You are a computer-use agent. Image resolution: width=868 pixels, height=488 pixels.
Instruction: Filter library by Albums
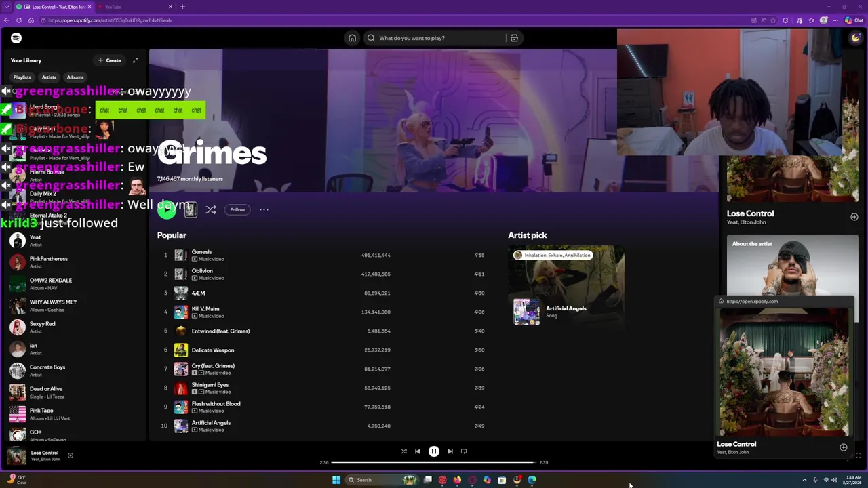pyautogui.click(x=75, y=77)
